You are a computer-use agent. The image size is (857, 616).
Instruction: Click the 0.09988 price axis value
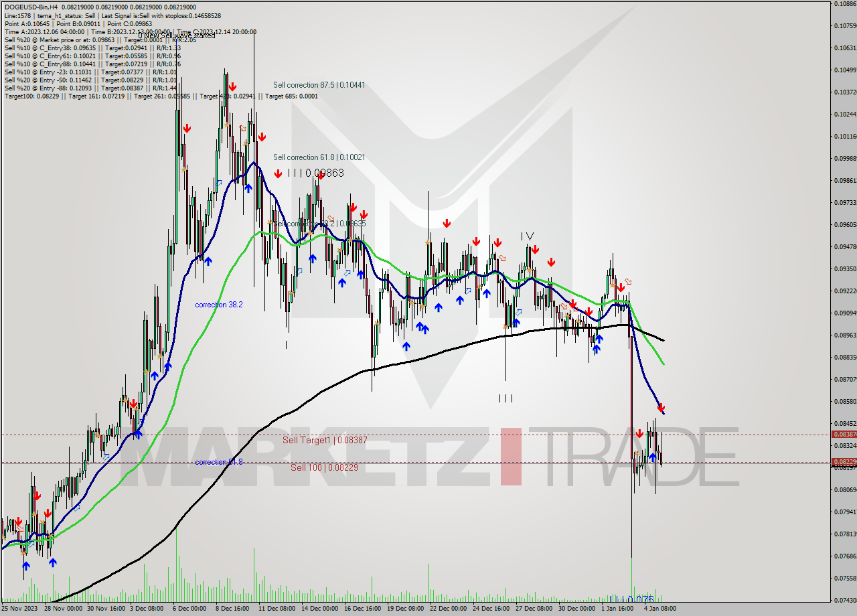845,158
